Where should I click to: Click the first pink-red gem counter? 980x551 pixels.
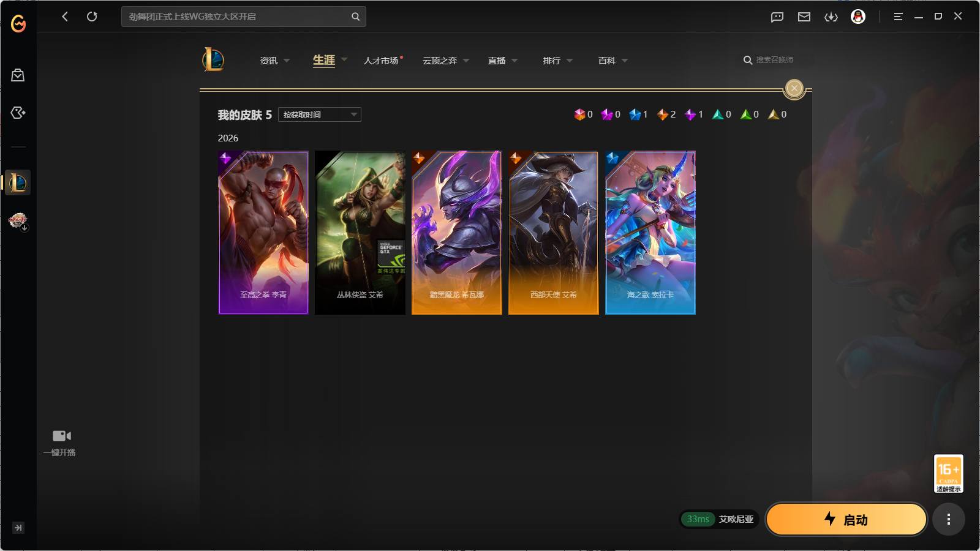pos(583,114)
